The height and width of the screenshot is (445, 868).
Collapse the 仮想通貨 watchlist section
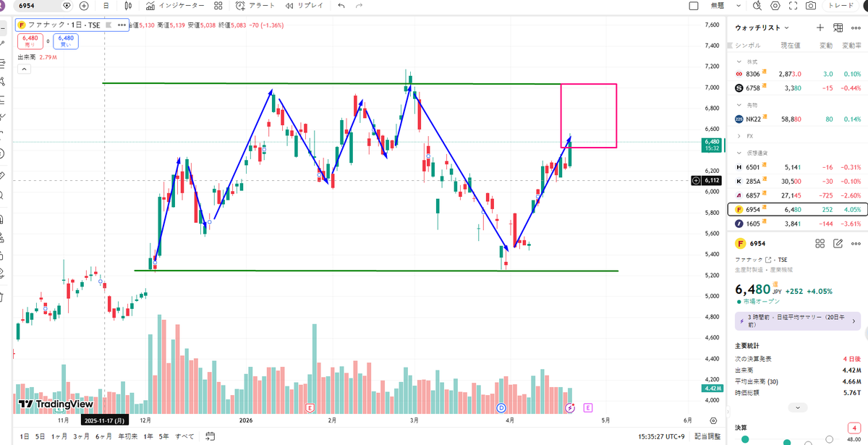(739, 153)
